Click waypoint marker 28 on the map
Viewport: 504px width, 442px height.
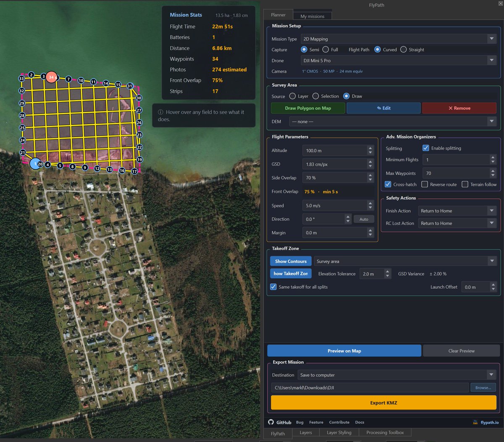(x=22, y=115)
